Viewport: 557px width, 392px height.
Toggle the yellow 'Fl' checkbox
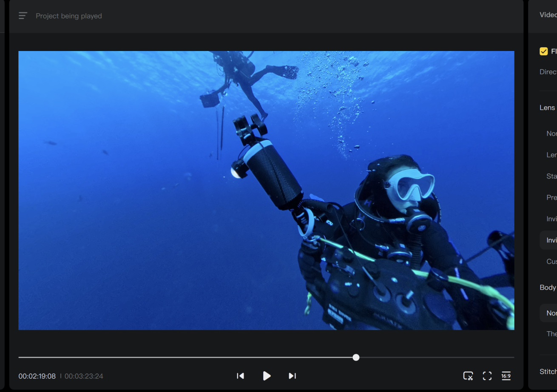tap(543, 51)
